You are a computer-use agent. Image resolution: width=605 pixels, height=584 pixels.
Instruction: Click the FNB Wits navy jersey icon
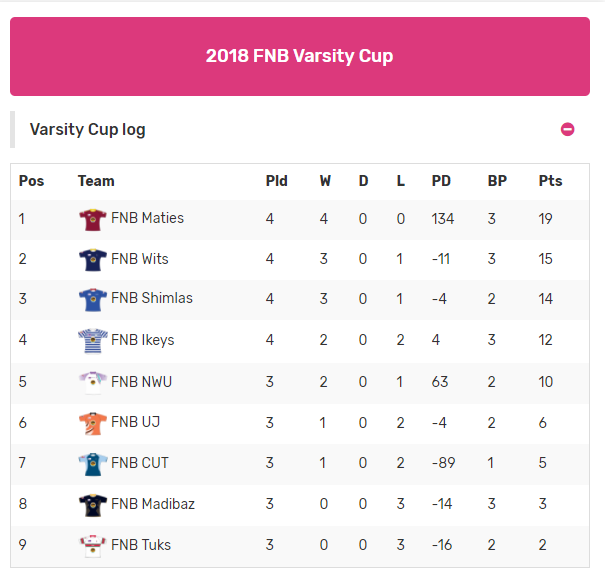pyautogui.click(x=93, y=260)
